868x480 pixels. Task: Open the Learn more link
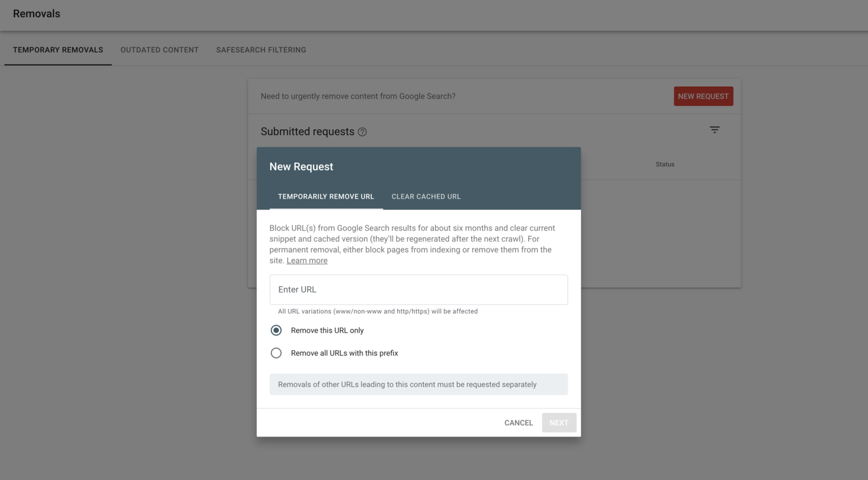coord(307,260)
